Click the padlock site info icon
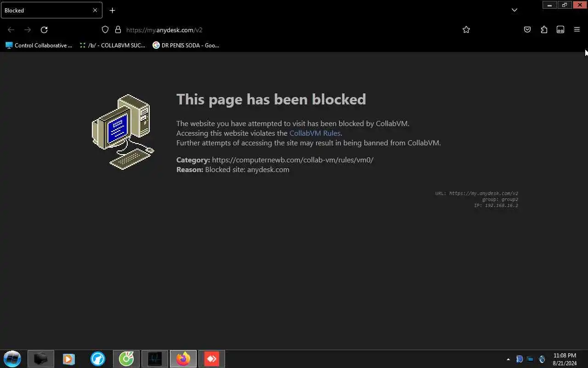Screen dimensions: 588x368 click(x=118, y=30)
